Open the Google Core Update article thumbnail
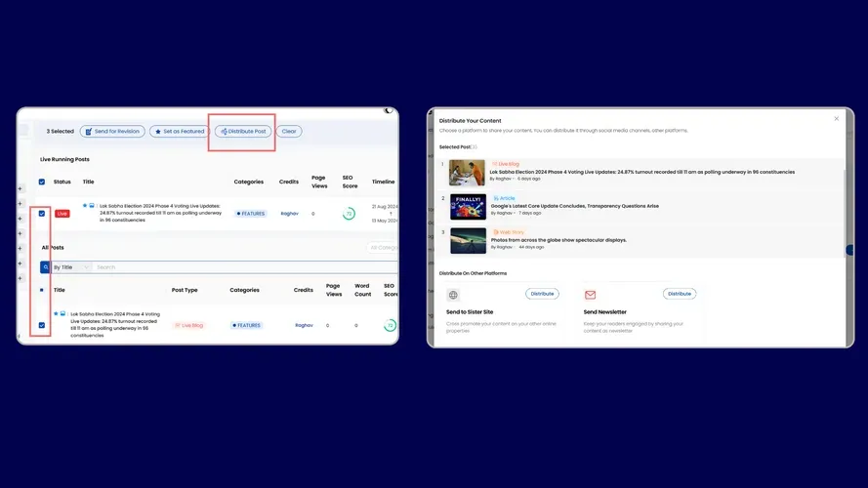 (468, 207)
